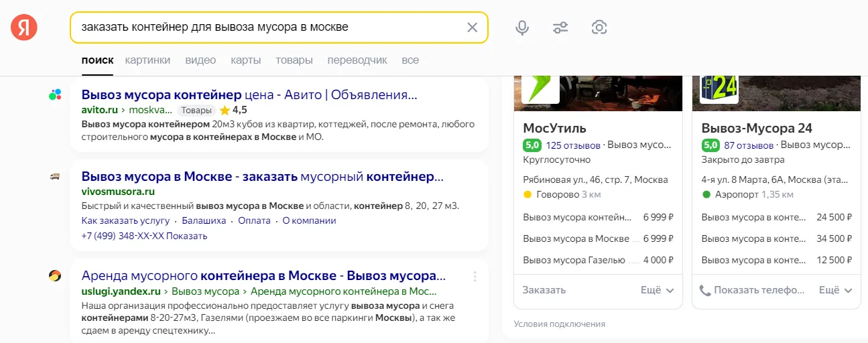Image resolution: width=868 pixels, height=343 pixels.
Task: Open the товары tab
Action: (x=294, y=60)
